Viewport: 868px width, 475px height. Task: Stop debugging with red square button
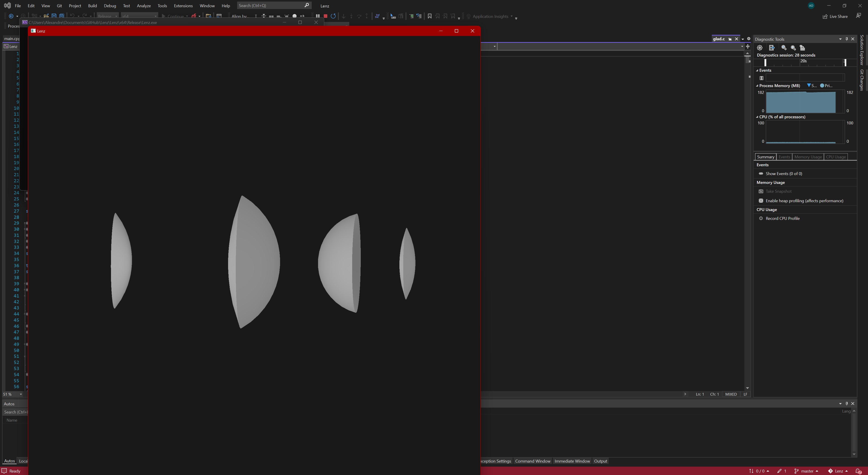[x=325, y=16]
